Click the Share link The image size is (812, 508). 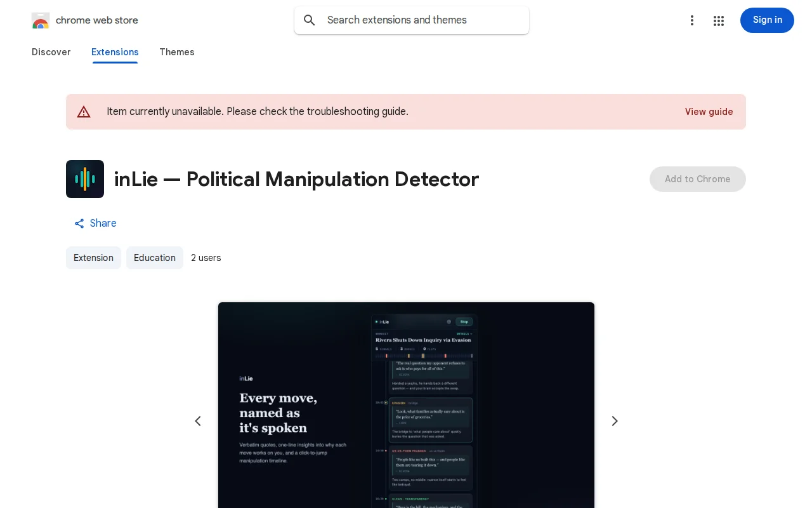coord(95,224)
